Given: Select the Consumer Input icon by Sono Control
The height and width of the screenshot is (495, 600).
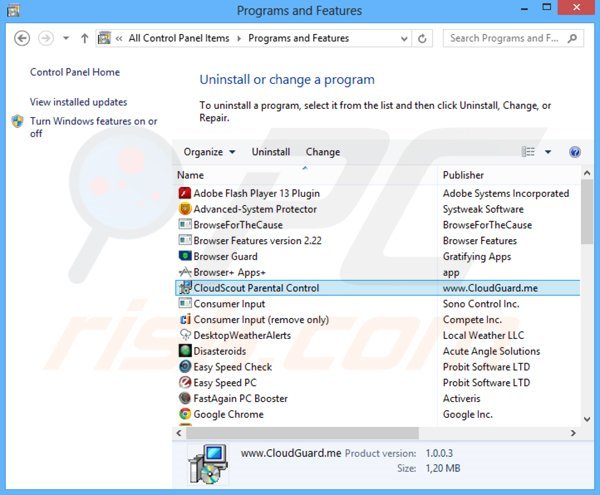Looking at the screenshot, I should point(185,303).
